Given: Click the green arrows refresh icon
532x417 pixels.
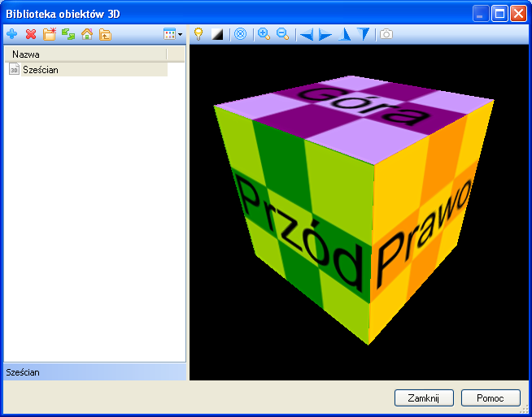Looking at the screenshot, I should click(68, 34).
